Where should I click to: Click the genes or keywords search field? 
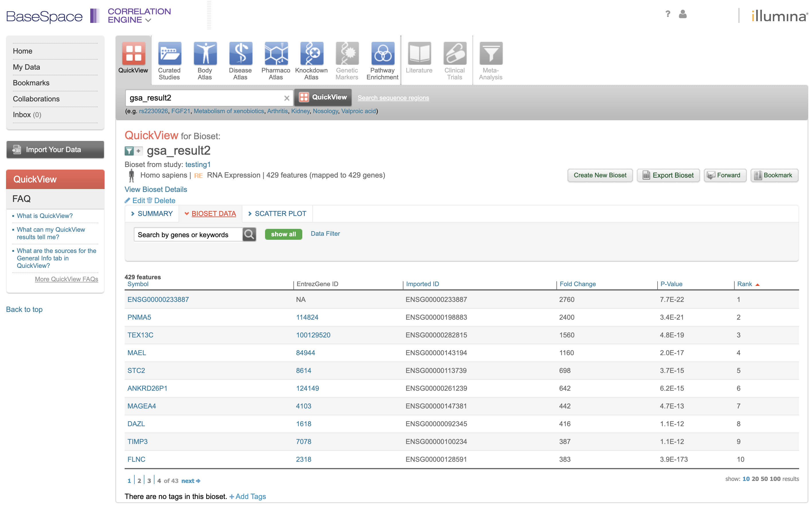[188, 235]
